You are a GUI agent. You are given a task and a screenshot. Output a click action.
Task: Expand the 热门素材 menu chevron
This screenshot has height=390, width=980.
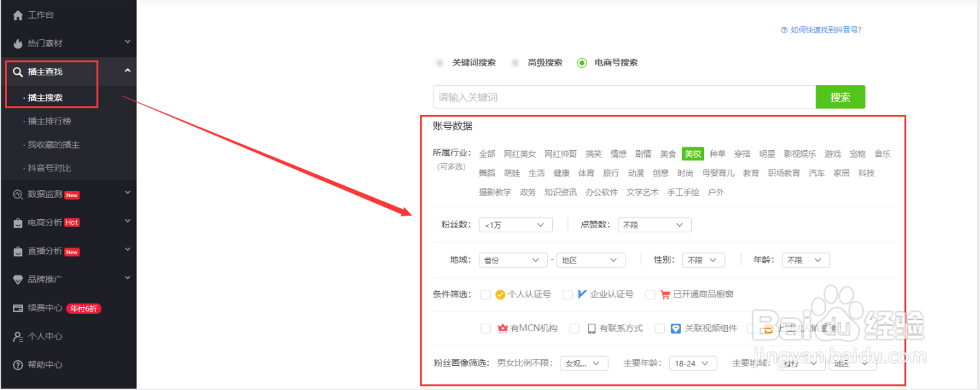click(x=127, y=43)
